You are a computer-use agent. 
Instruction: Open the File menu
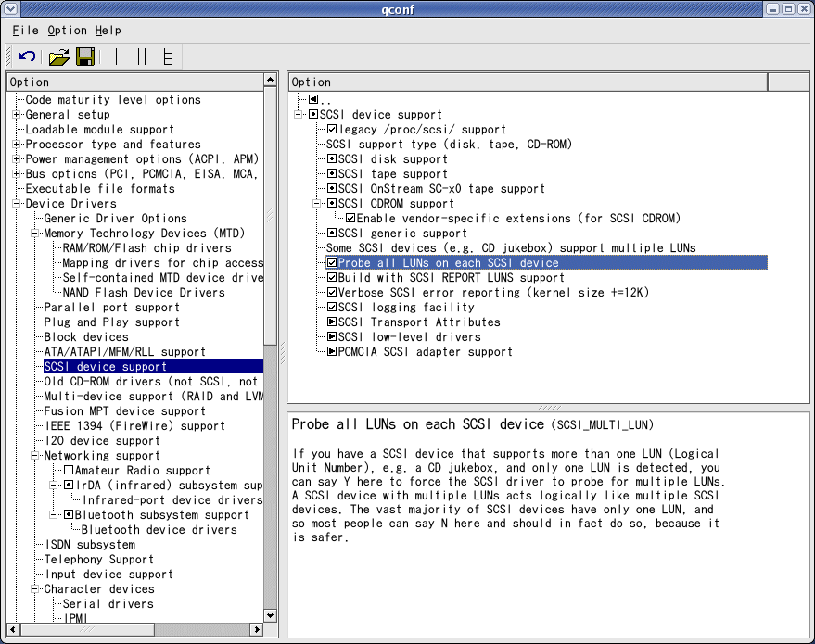point(25,31)
